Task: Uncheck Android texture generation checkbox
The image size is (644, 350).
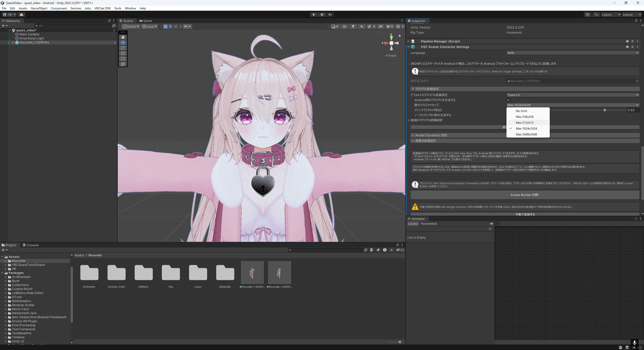Action: click(508, 100)
